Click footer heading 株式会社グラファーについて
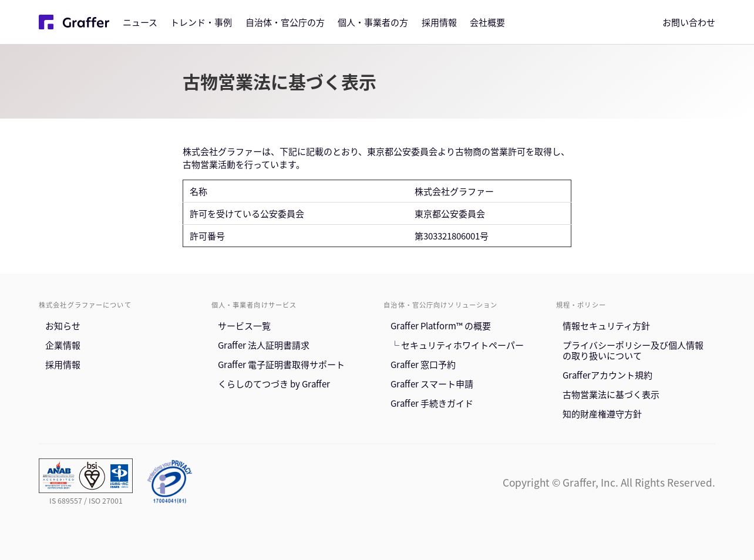 (x=85, y=305)
